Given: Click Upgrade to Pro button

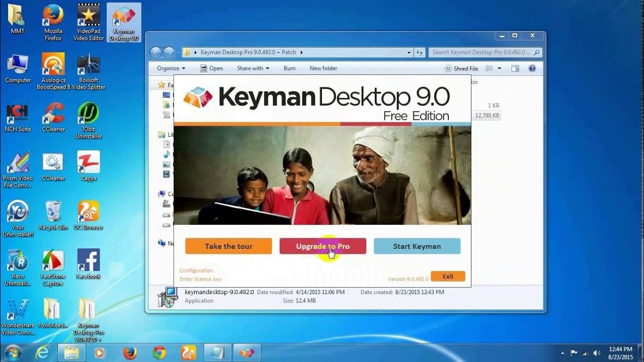Looking at the screenshot, I should pyautogui.click(x=323, y=246).
